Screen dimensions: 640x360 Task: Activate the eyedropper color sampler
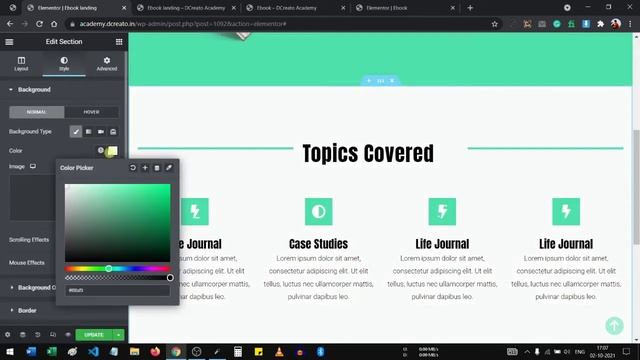click(169, 168)
